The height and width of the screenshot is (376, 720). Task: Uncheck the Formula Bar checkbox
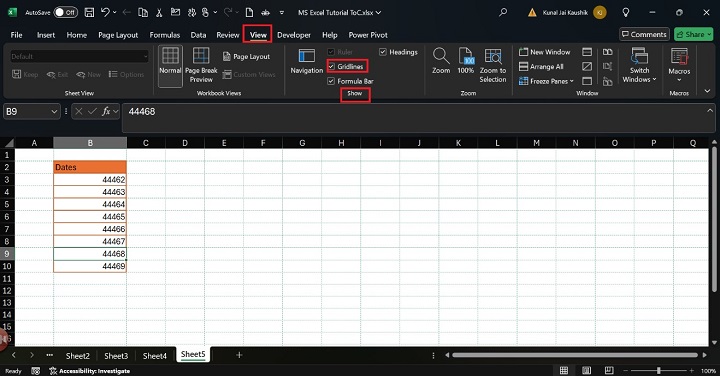point(331,81)
